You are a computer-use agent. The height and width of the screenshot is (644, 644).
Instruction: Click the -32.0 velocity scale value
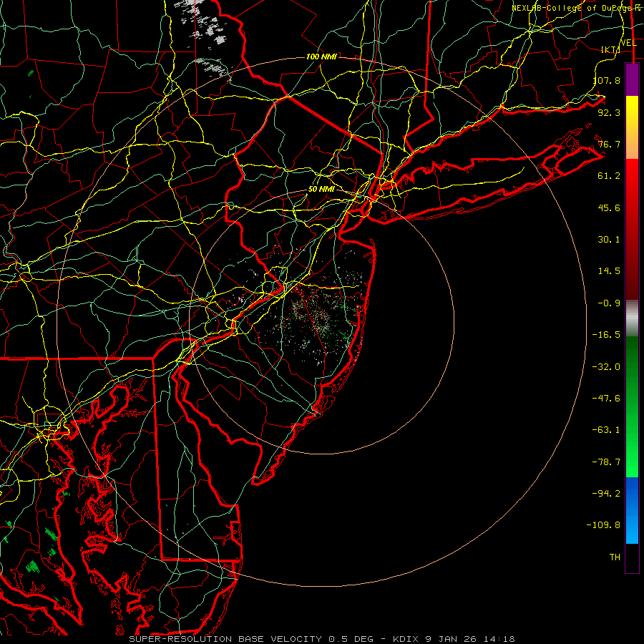click(606, 367)
